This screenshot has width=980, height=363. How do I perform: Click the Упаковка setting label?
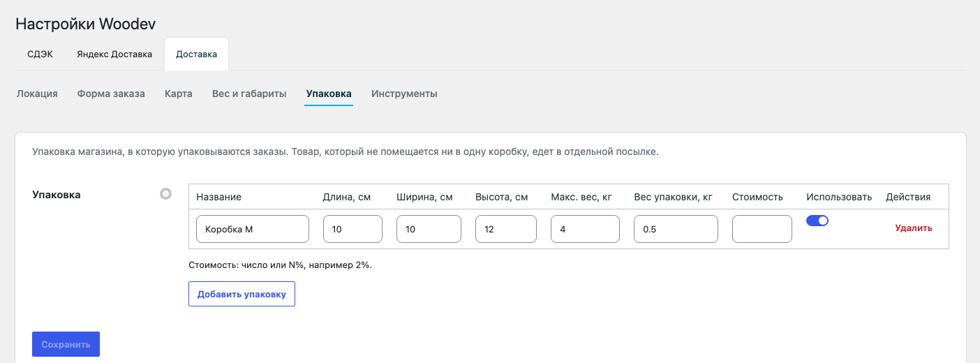57,195
